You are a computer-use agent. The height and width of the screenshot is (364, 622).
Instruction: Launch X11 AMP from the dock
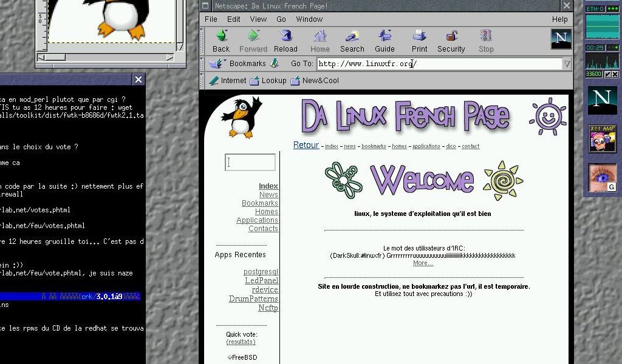[602, 139]
